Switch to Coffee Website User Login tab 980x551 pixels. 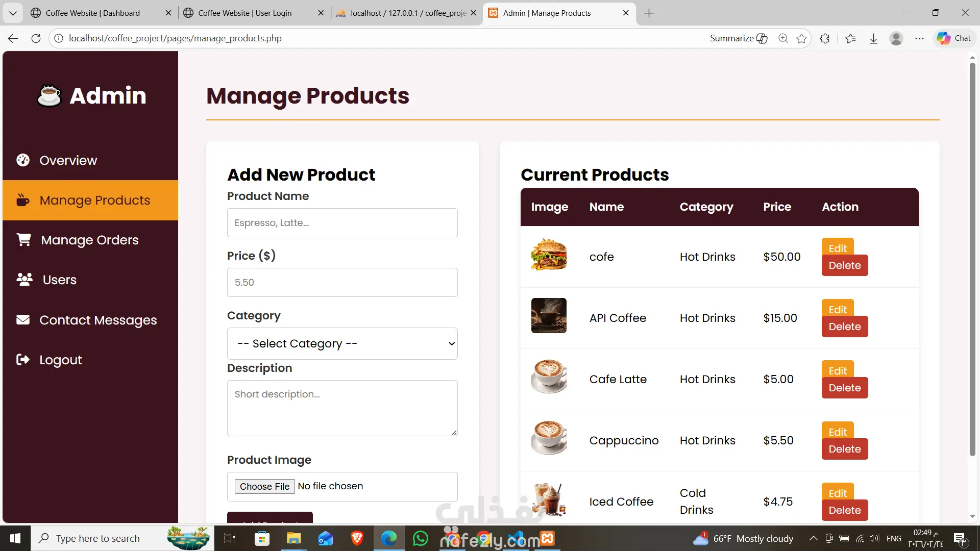[245, 13]
